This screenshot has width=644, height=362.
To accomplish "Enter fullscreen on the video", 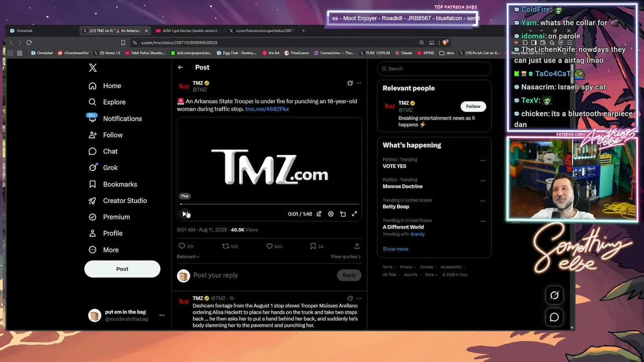I will 355,214.
